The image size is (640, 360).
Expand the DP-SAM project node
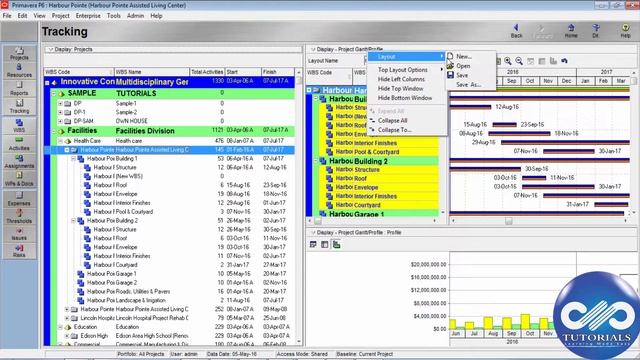(x=60, y=121)
